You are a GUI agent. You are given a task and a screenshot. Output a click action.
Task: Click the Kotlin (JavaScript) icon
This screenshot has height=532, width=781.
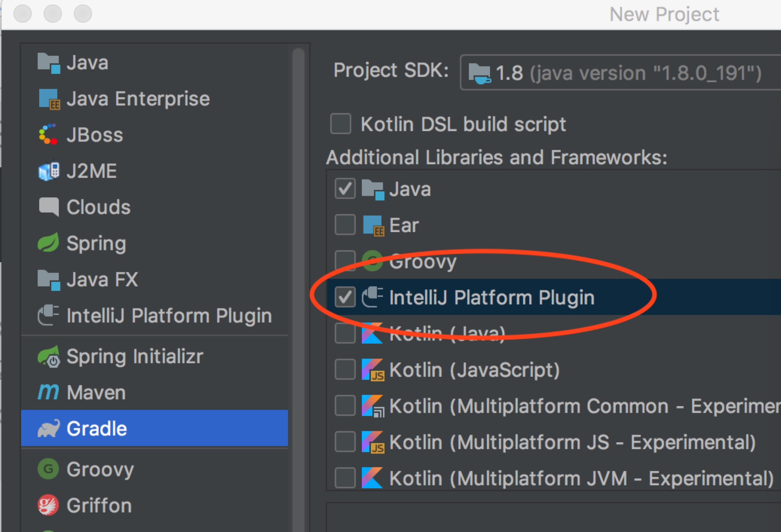pyautogui.click(x=372, y=369)
